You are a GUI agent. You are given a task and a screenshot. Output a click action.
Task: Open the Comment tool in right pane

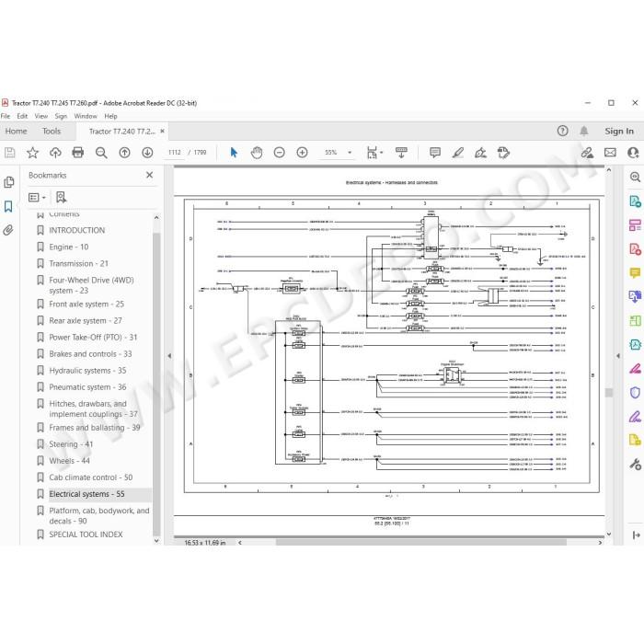[x=635, y=273]
